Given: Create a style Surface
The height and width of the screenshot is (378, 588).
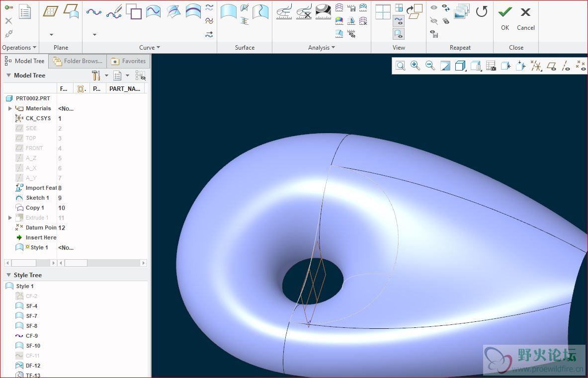Looking at the screenshot, I should pyautogui.click(x=228, y=11).
